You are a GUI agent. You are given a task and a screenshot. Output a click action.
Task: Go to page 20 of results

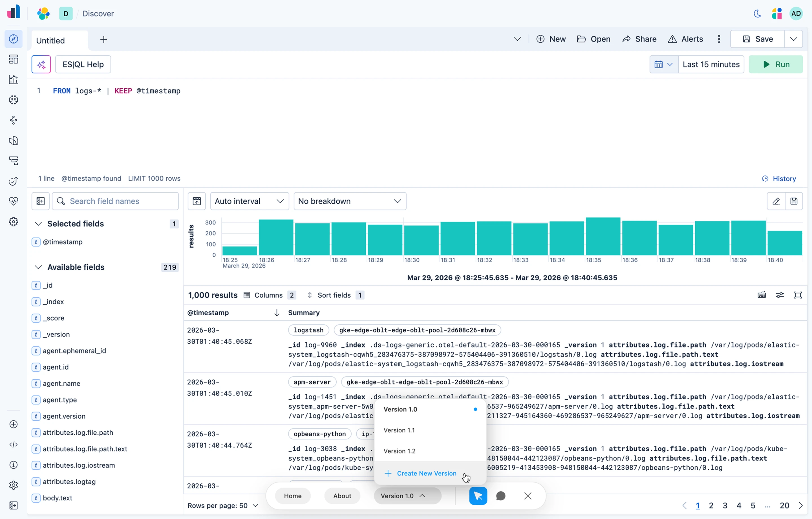click(x=784, y=505)
